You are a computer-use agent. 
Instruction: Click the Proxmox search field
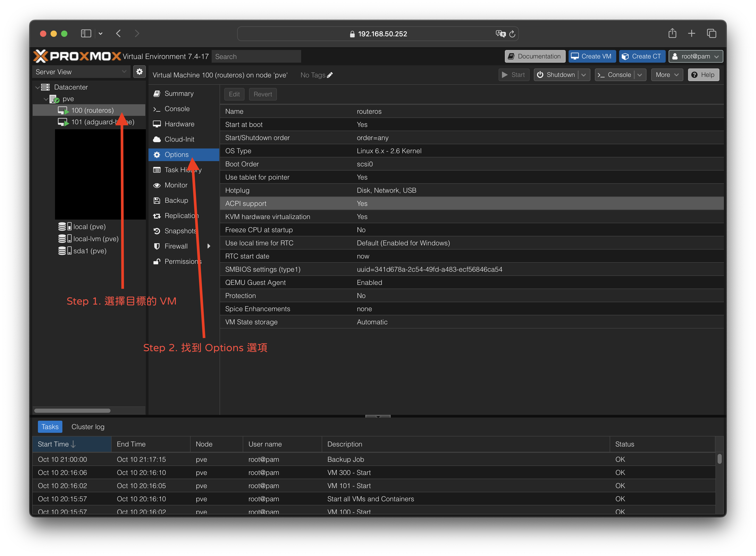pyautogui.click(x=256, y=57)
